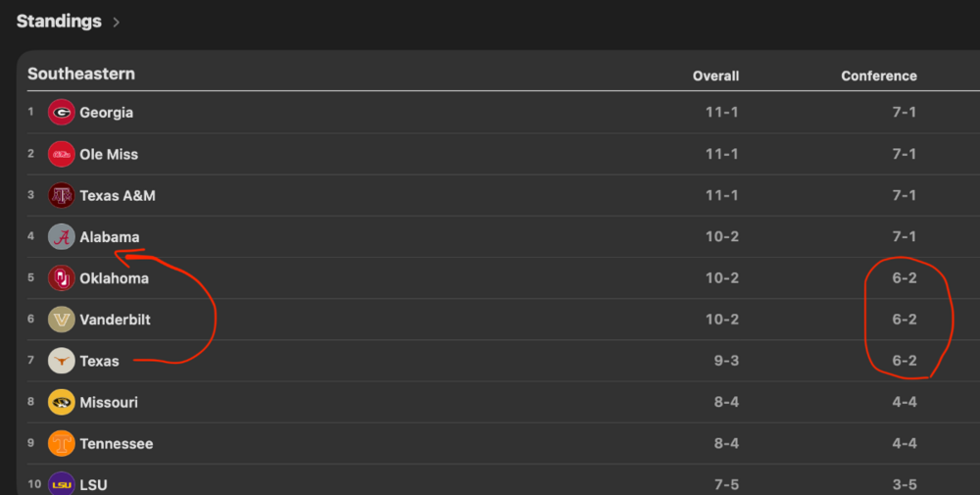This screenshot has height=495, width=980.
Task: Click the Tennessee team logo
Action: [62, 443]
